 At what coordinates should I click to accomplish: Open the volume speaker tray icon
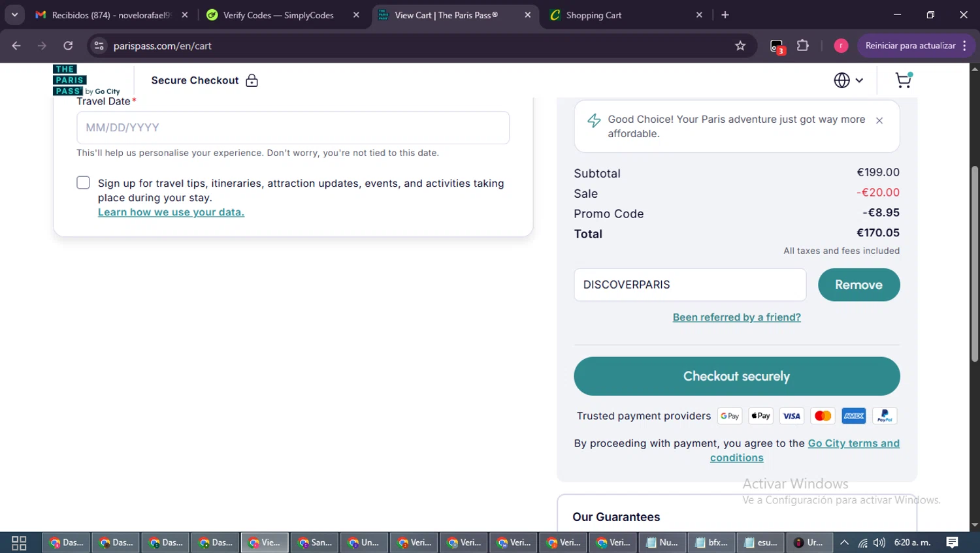(879, 543)
